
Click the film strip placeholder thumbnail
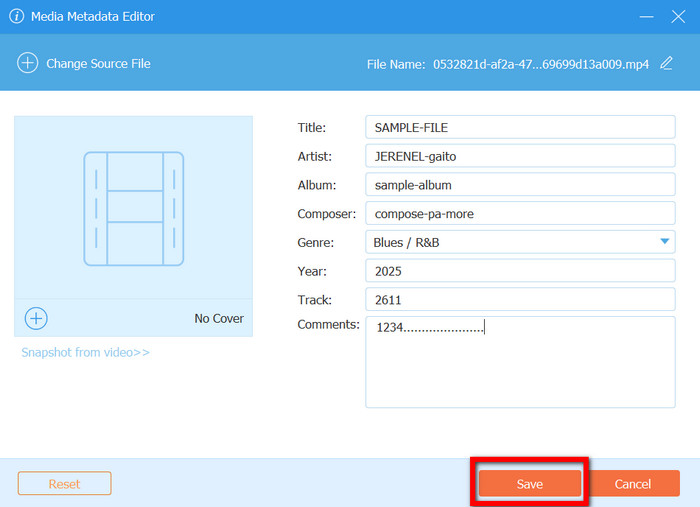coord(133,208)
